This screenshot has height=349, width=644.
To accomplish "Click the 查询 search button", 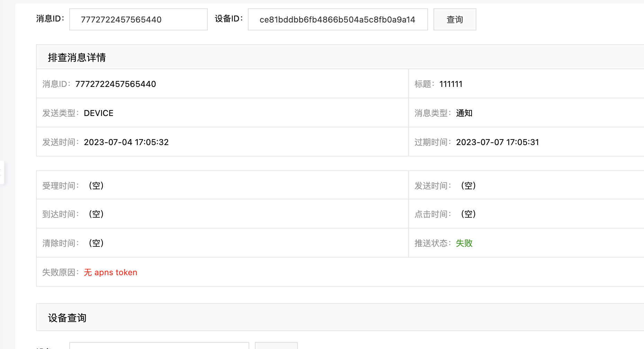I will pos(455,19).
